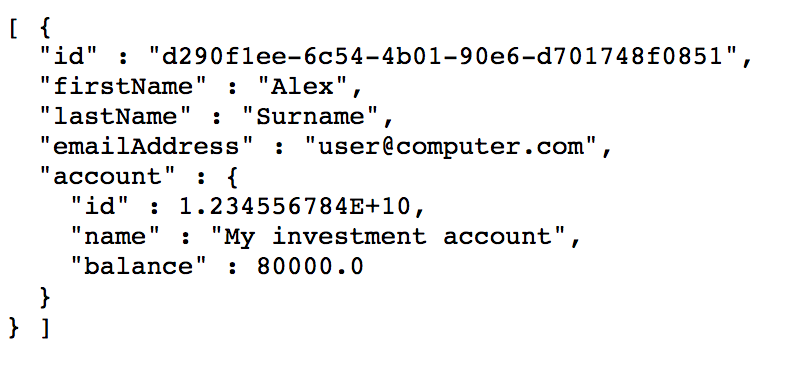Click the "firstName" key
Screen dimensions: 790x368
124,87
